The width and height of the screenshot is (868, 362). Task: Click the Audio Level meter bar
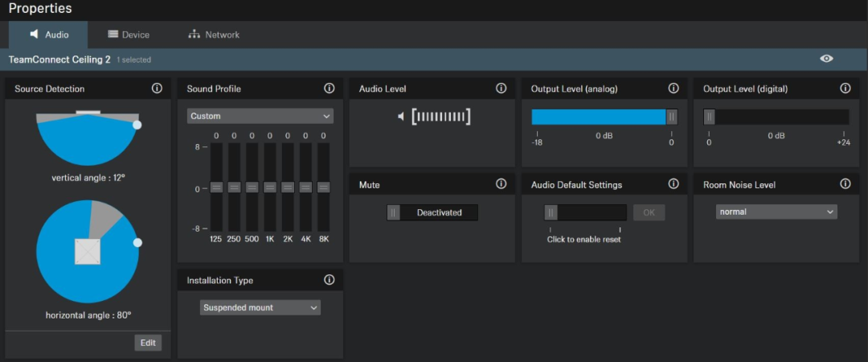click(441, 117)
